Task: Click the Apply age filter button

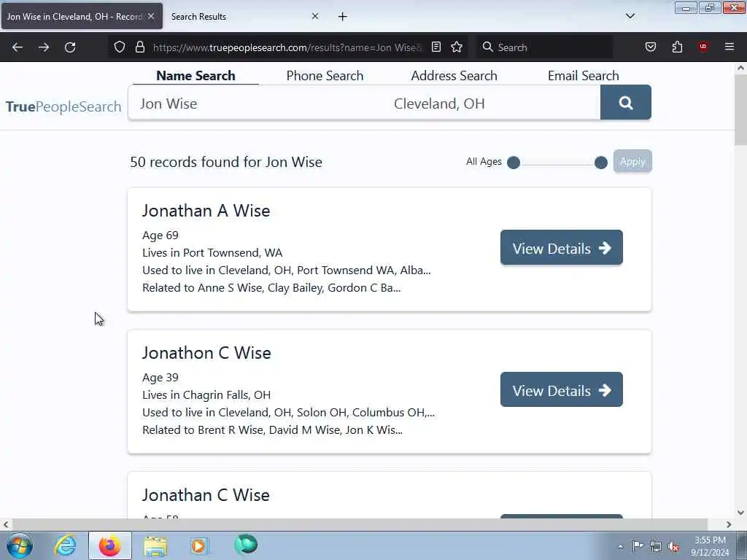Action: [632, 161]
